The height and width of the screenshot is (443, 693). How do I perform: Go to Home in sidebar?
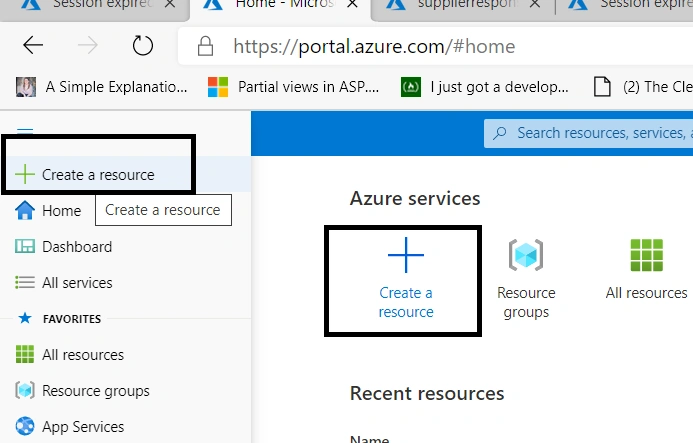(x=61, y=211)
